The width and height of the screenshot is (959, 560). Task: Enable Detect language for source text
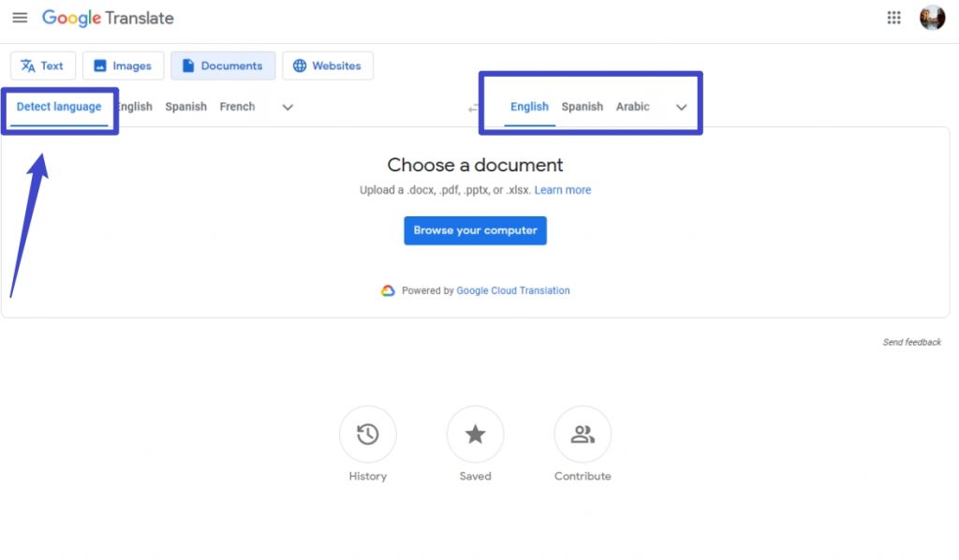point(58,107)
